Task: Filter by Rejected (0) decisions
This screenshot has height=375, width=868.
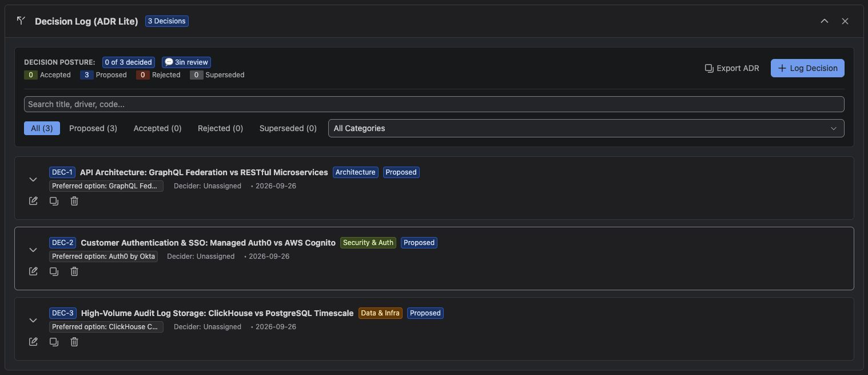Action: click(x=220, y=128)
